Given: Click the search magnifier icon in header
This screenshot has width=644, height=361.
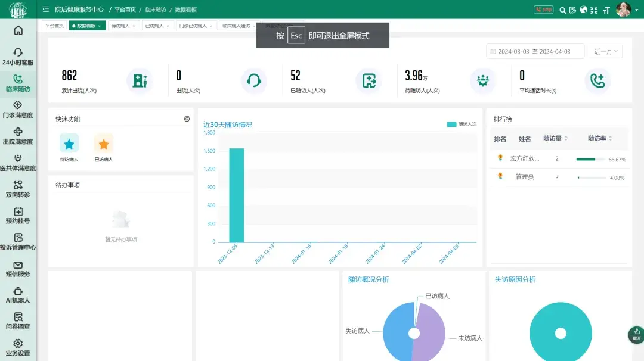Looking at the screenshot, I should (563, 10).
